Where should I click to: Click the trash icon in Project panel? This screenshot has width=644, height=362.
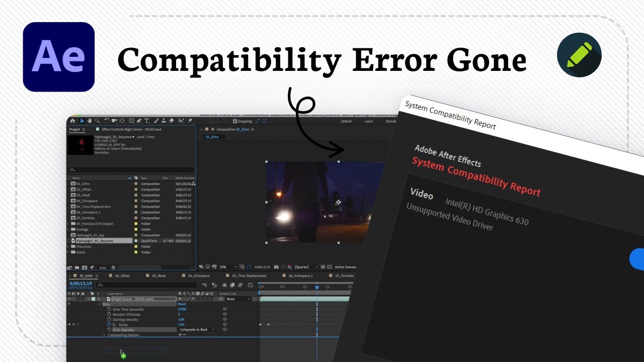pos(113,267)
